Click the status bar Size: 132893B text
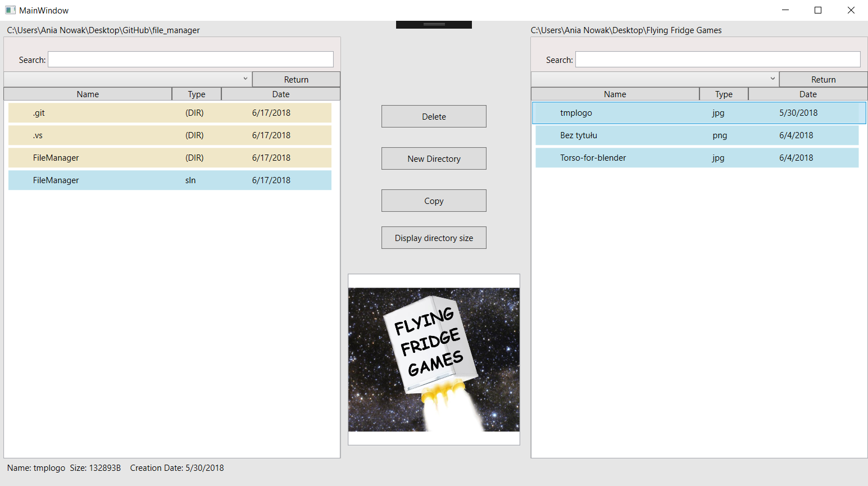 (96, 467)
